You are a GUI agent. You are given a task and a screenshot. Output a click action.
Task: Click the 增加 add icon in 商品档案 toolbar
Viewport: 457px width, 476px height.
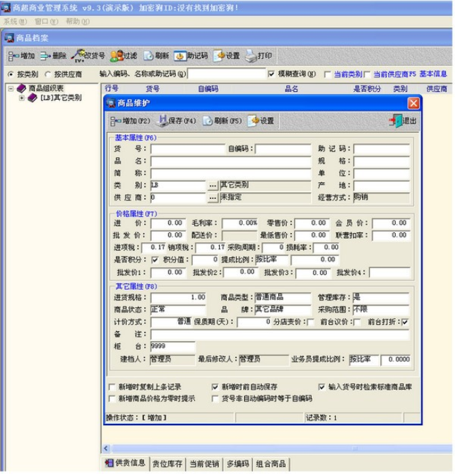[x=22, y=56]
